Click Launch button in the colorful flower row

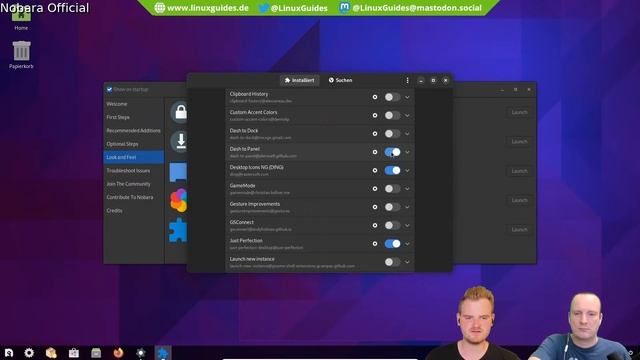519,200
